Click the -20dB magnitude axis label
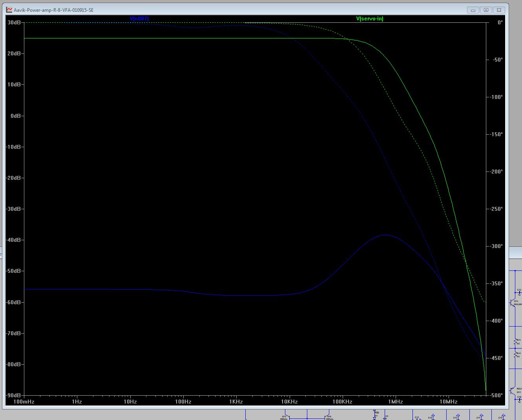The image size is (522, 420). (x=13, y=178)
